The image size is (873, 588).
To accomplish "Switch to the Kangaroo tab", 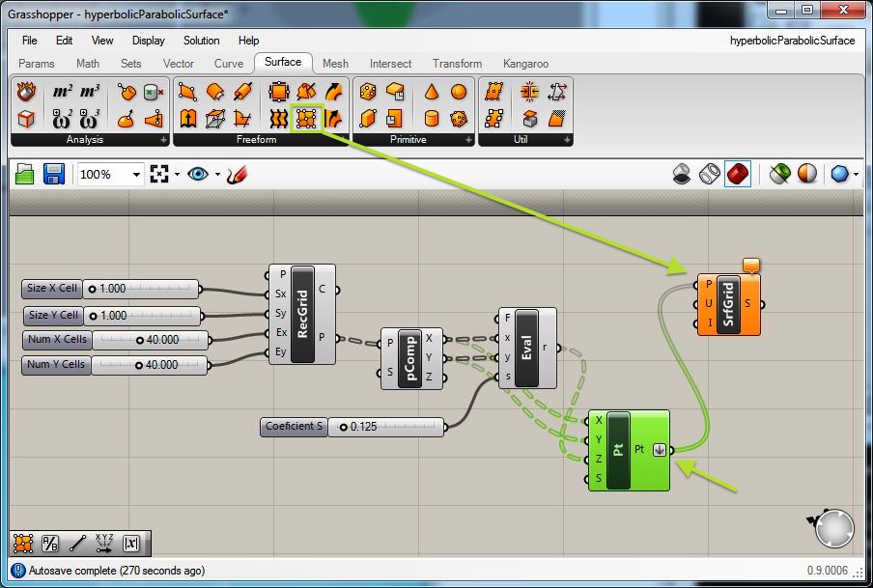I will [x=525, y=64].
